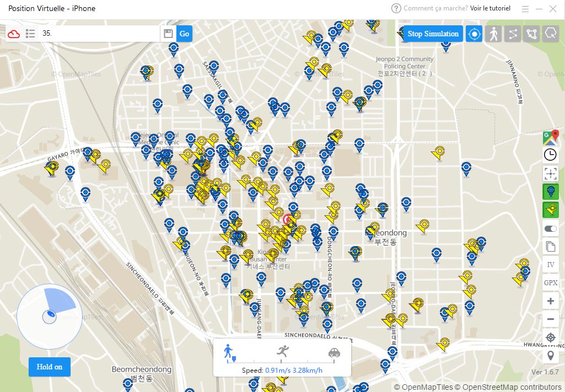The height and width of the screenshot is (392, 565).
Task: Stop the simulation
Action: click(433, 34)
